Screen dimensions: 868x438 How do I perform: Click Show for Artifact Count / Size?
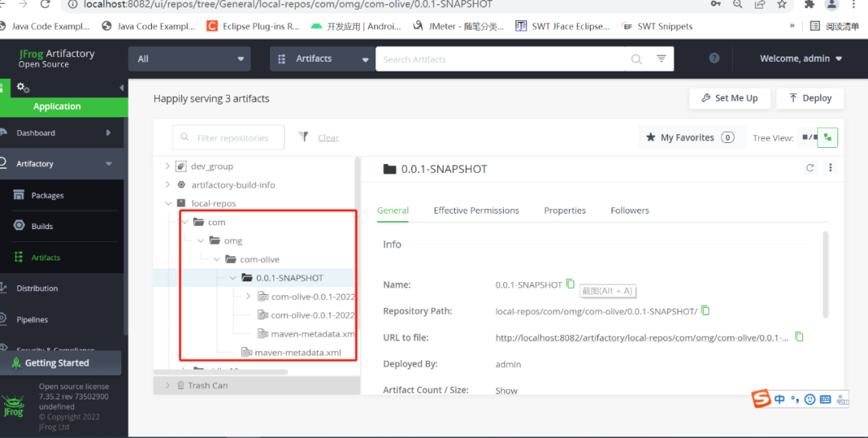coord(506,391)
